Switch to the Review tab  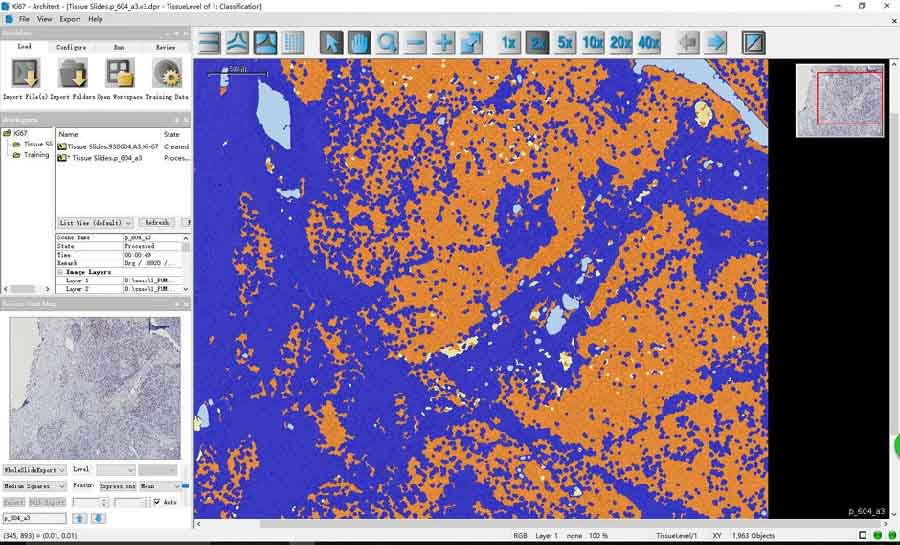166,47
